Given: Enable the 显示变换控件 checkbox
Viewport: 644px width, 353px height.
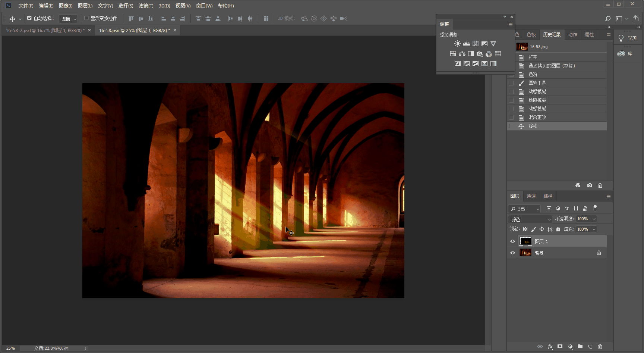Looking at the screenshot, I should pyautogui.click(x=86, y=18).
